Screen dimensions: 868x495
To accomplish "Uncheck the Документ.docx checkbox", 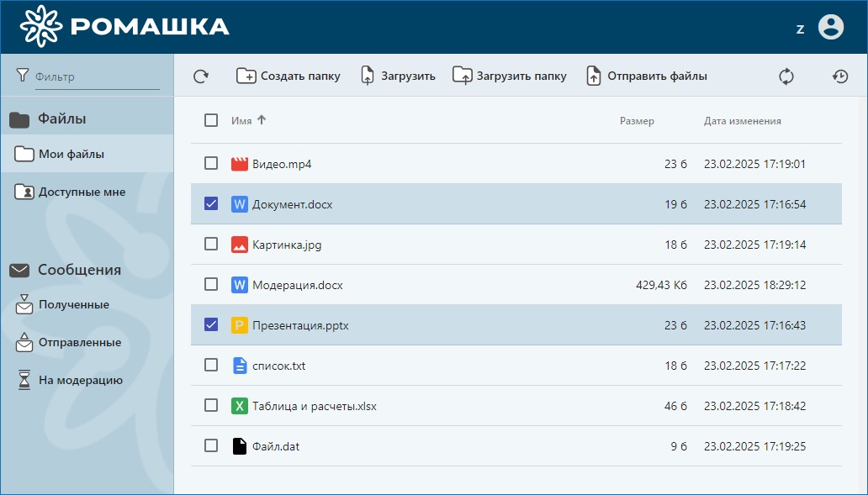I will pyautogui.click(x=211, y=203).
